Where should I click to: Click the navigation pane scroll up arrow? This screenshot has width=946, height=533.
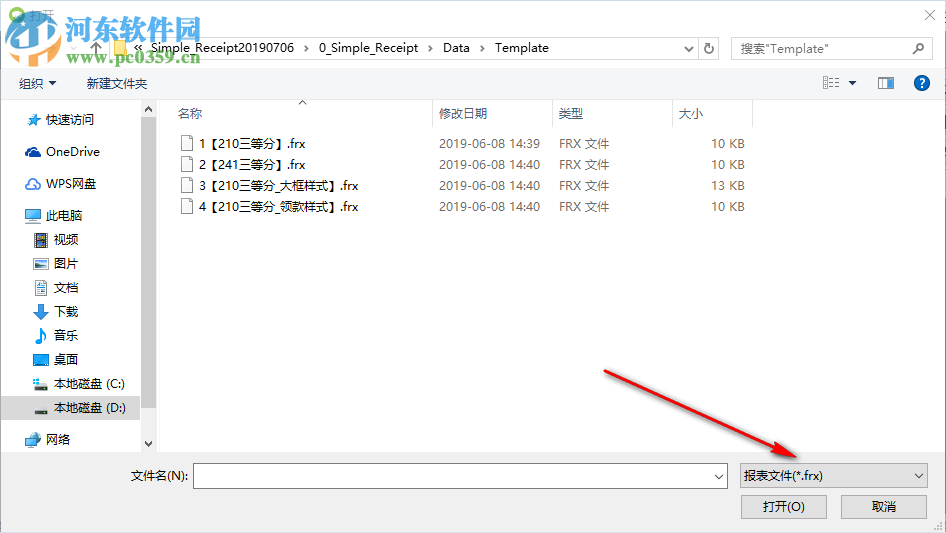(148, 109)
